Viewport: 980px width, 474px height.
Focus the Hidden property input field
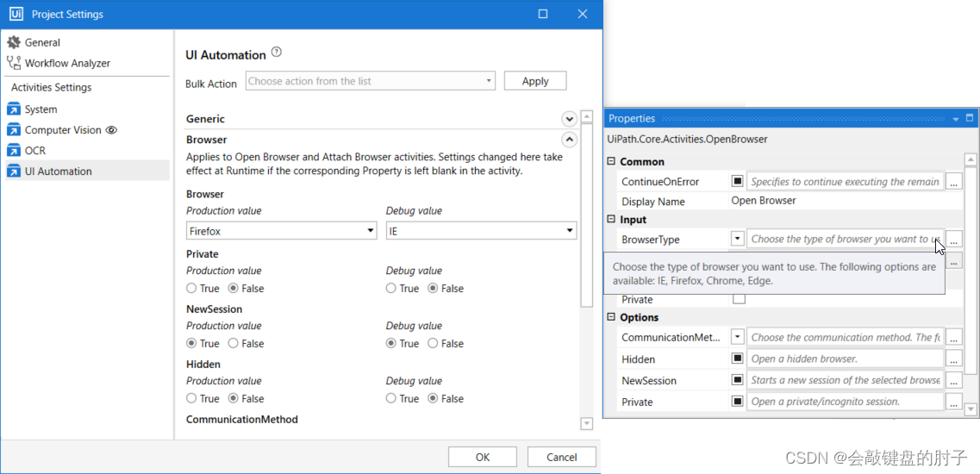(845, 359)
